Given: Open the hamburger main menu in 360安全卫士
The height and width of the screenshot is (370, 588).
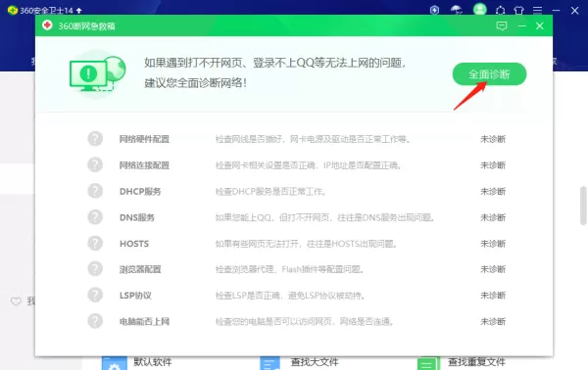Looking at the screenshot, I should pos(537,11).
